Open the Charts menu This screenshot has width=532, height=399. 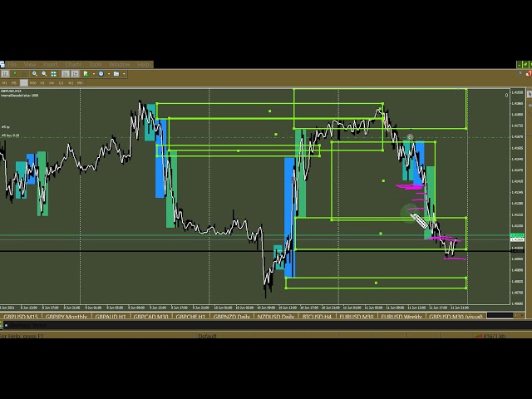tap(73, 64)
